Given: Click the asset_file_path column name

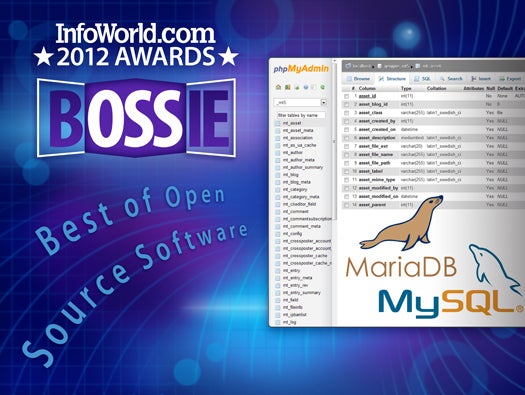Looking at the screenshot, I should (x=374, y=163).
